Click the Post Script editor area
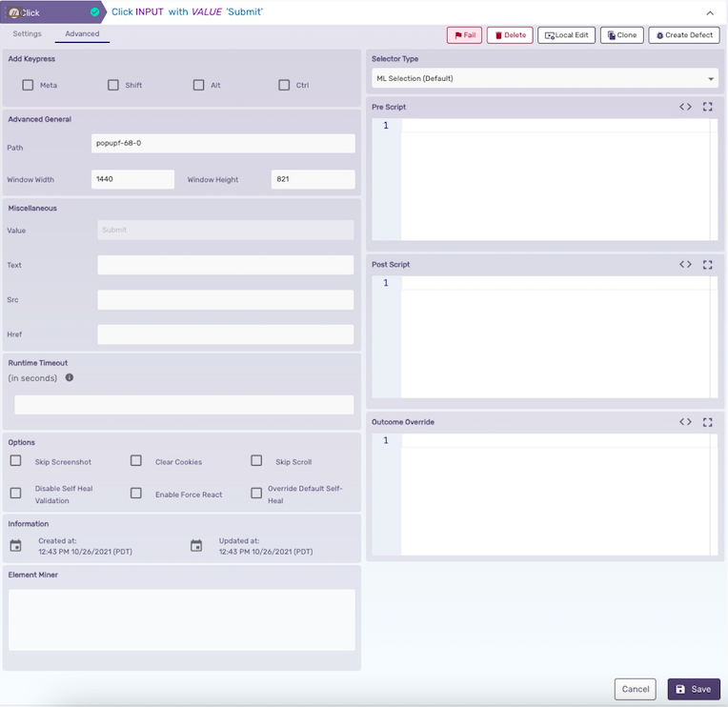This screenshot has width=728, height=707. pyautogui.click(x=545, y=336)
